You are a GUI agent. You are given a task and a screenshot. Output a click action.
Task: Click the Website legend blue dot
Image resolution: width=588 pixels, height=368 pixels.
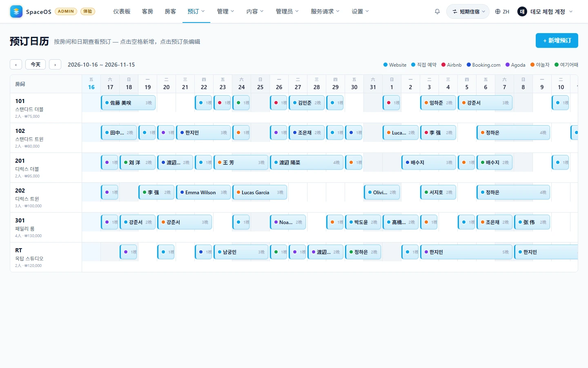click(x=385, y=65)
